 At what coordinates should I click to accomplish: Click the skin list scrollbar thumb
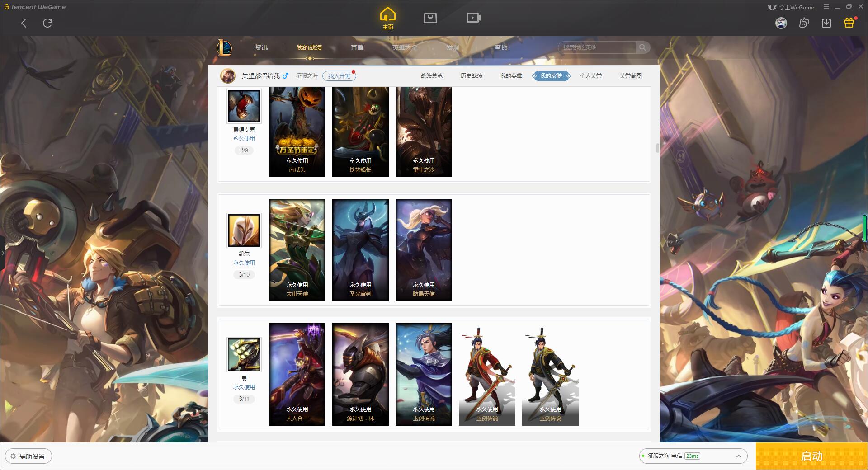[x=657, y=148]
